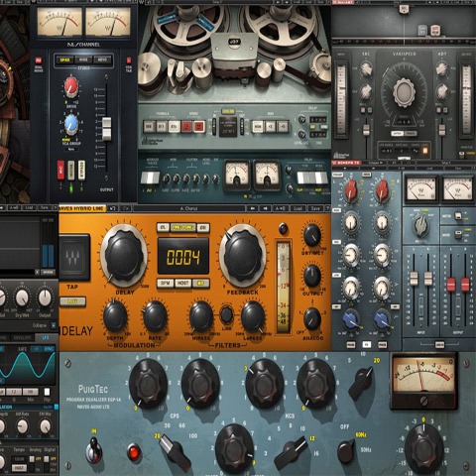The width and height of the screenshot is (476, 476).
Task: Click HOST sync button on H-Delay
Action: click(182, 284)
